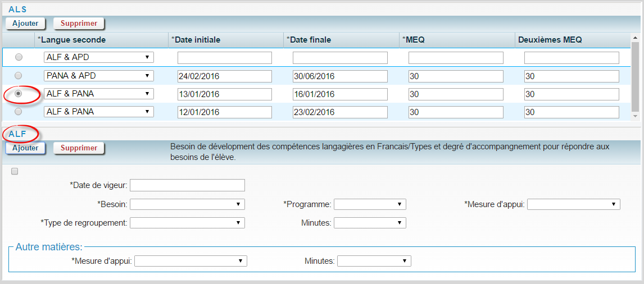This screenshot has height=284, width=644.
Task: Open the PANA & APD language dropdown
Action: point(98,76)
